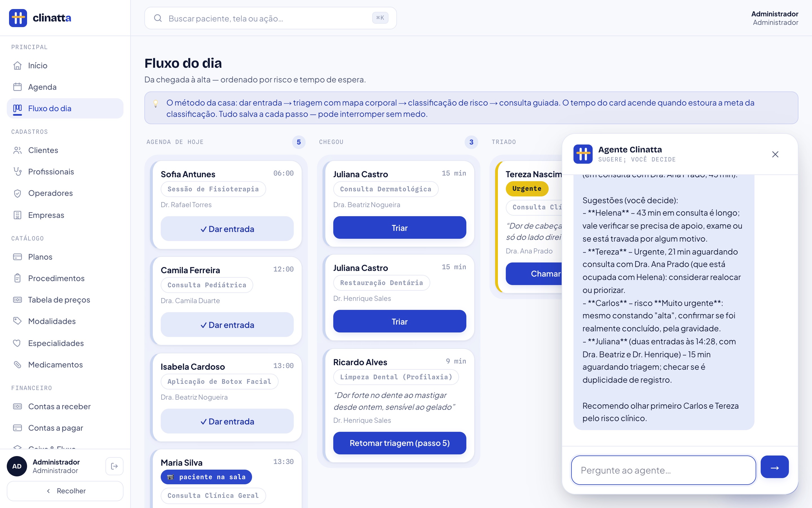Screen dimensions: 812x508
Task: Click Maria Silva's Consulta Clínica Geral tag
Action: 213,496
